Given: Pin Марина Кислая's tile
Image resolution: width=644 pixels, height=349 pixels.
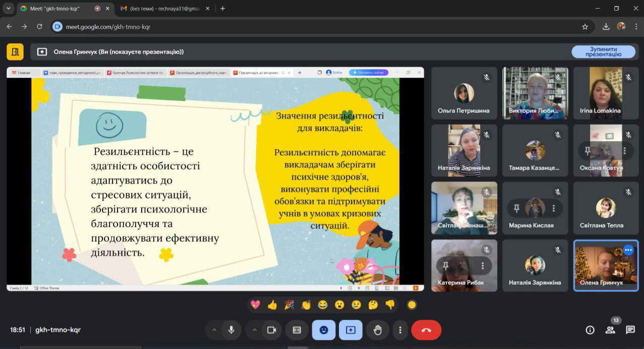Looking at the screenshot, I should pyautogui.click(x=516, y=208).
